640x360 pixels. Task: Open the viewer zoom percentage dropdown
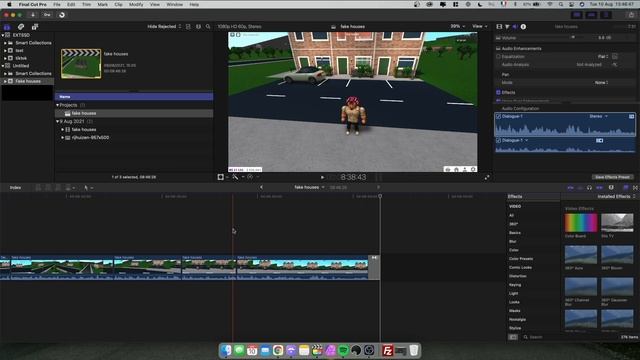click(457, 26)
